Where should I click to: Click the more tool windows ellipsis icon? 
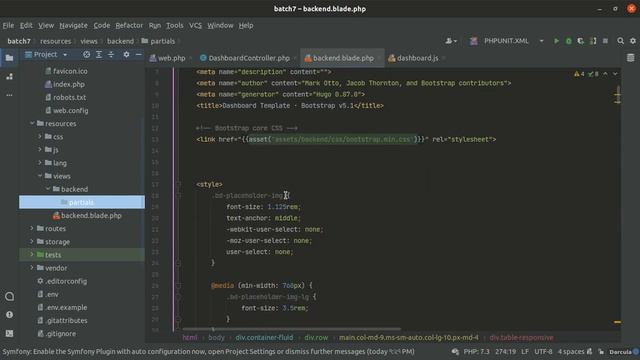[9, 95]
